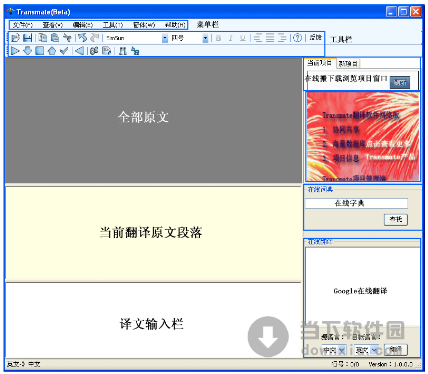428x374 pixels.
Task: Open the 工具(T) menu
Action: pyautogui.click(x=113, y=25)
